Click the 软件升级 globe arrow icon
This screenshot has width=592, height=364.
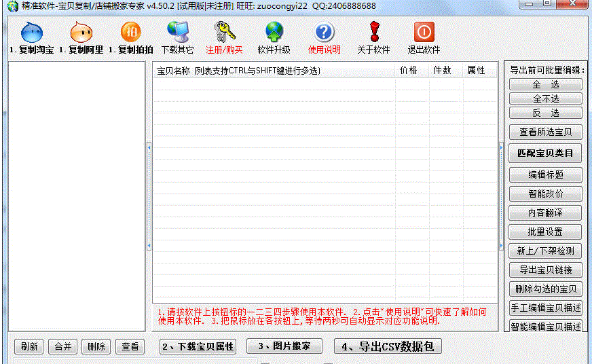pyautogui.click(x=274, y=32)
